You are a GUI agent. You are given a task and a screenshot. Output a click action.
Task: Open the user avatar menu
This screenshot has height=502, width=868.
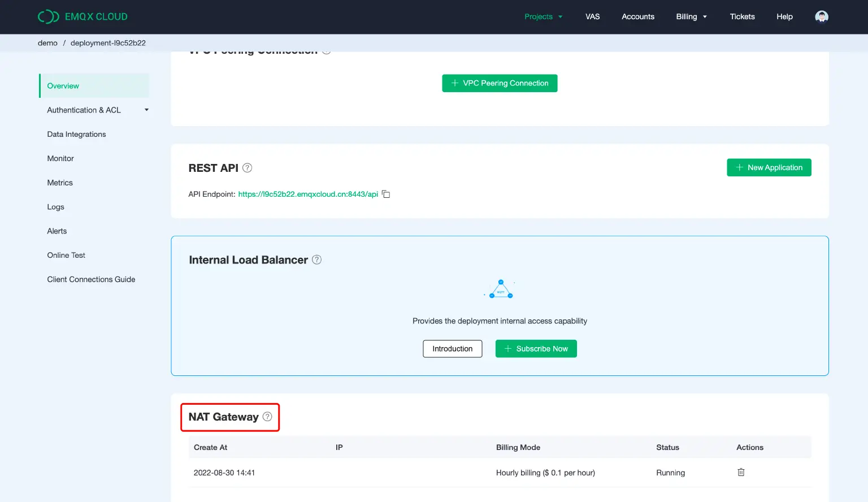tap(821, 16)
